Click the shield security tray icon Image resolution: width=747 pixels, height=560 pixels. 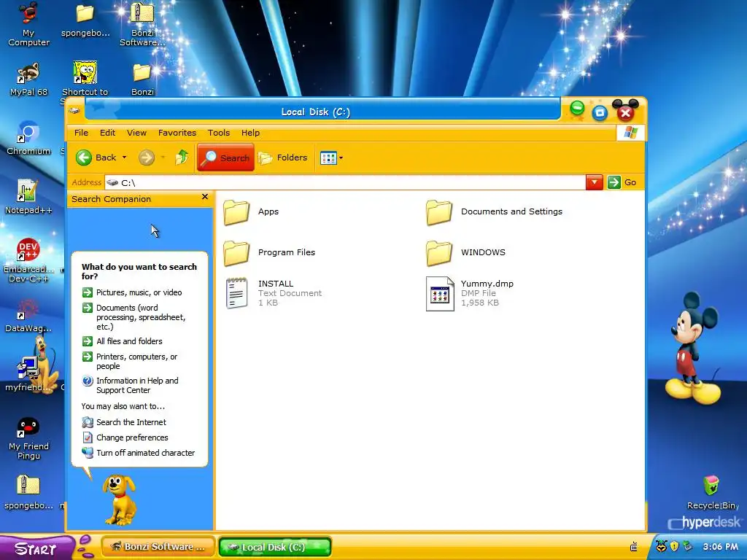click(x=674, y=546)
